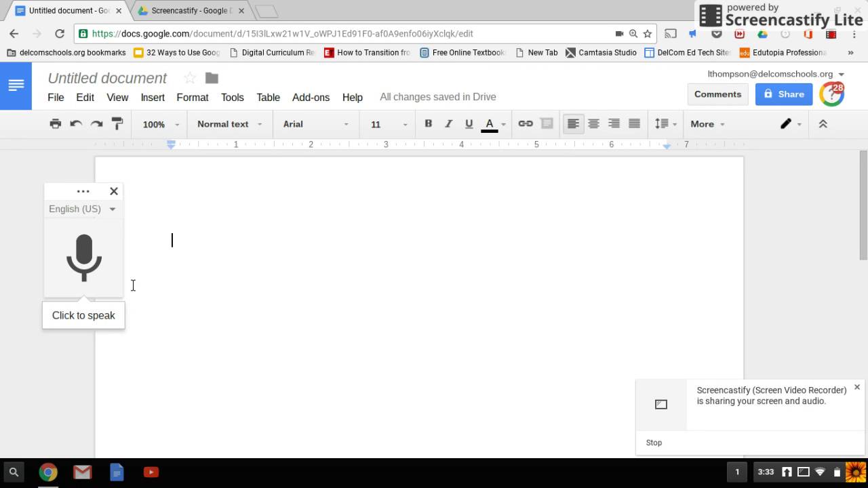
Task: Expand the More toolbar options
Action: click(x=707, y=124)
